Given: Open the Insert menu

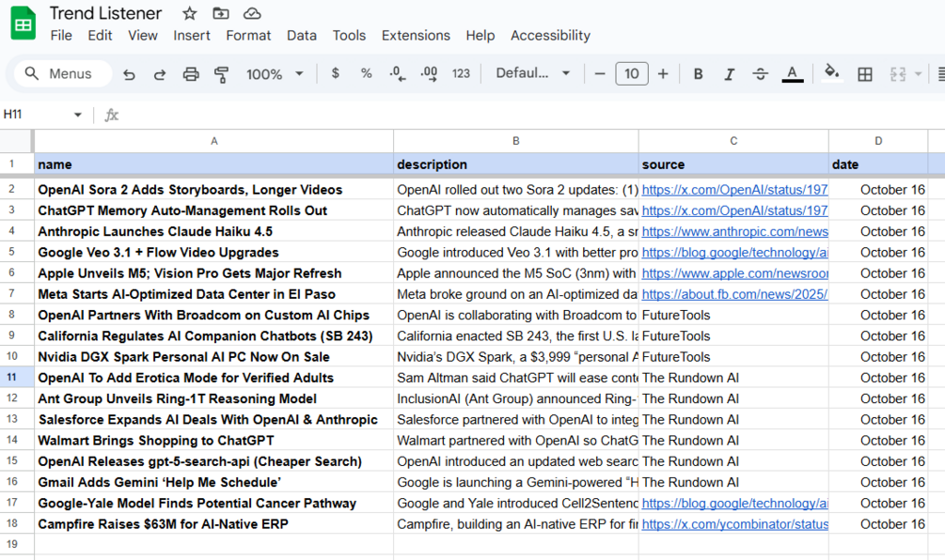Looking at the screenshot, I should [192, 36].
